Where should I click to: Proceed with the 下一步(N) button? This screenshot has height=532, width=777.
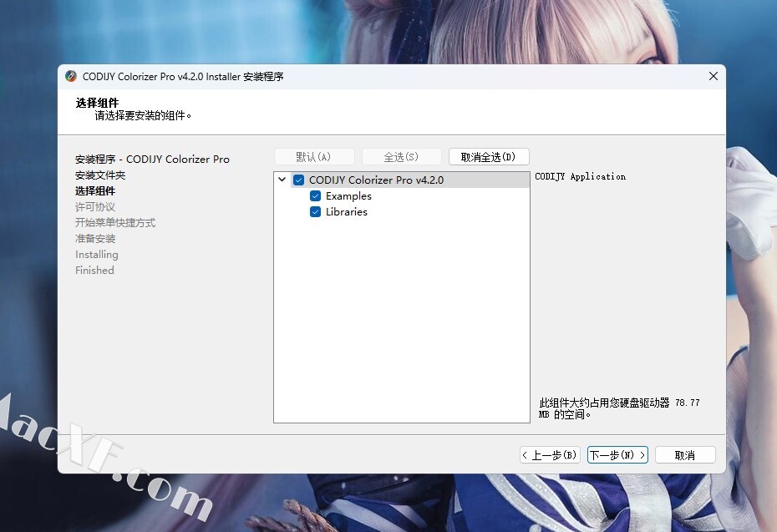tap(617, 455)
